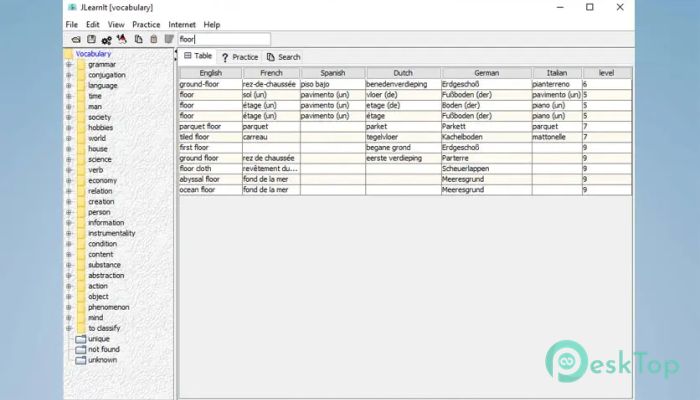Expand the language tree node

pyautogui.click(x=69, y=86)
